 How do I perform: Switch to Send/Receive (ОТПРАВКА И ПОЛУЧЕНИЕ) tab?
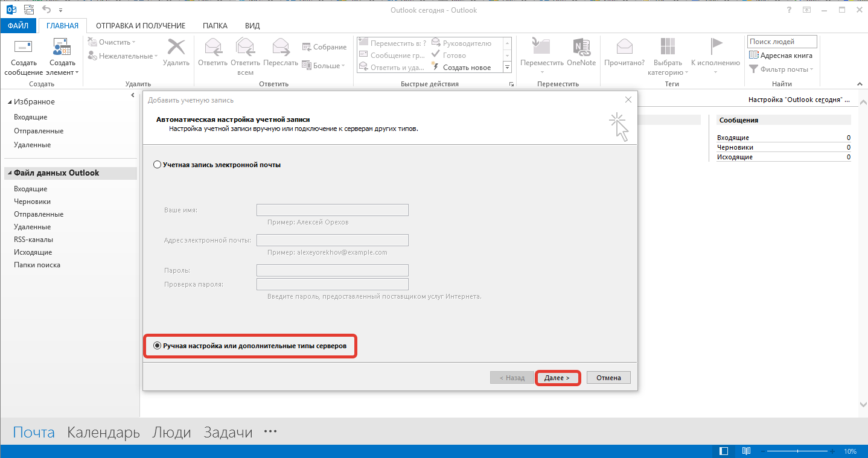click(x=141, y=26)
